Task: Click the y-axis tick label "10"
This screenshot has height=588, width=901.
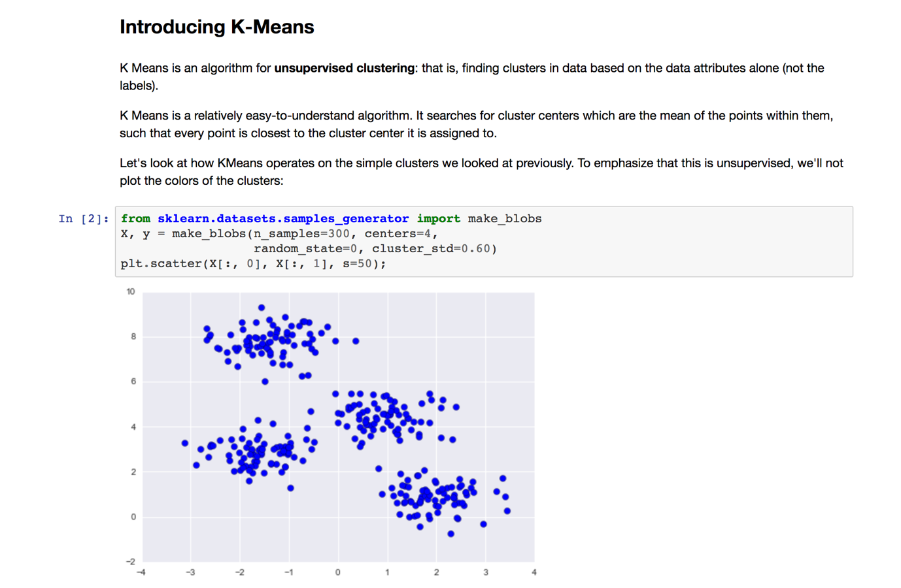Action: 131,291
